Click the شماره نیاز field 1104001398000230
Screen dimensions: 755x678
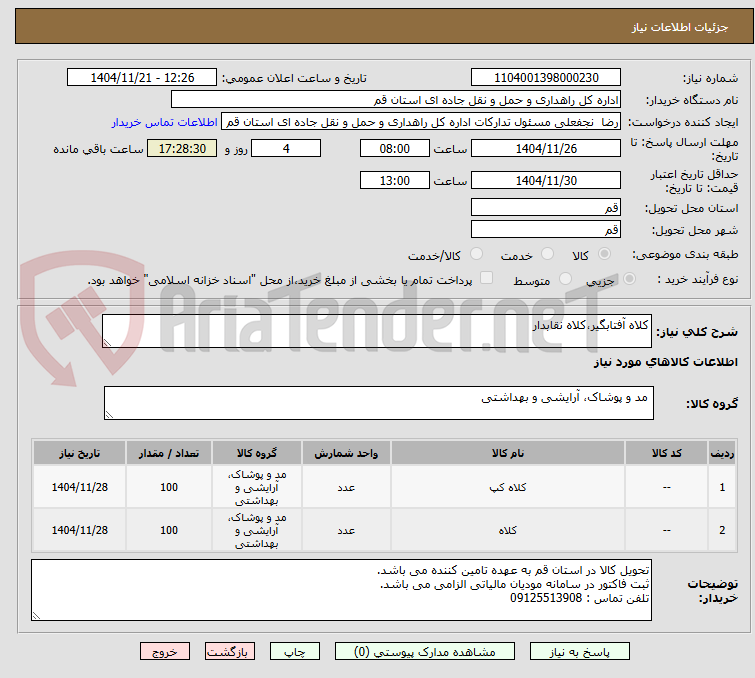pos(546,78)
